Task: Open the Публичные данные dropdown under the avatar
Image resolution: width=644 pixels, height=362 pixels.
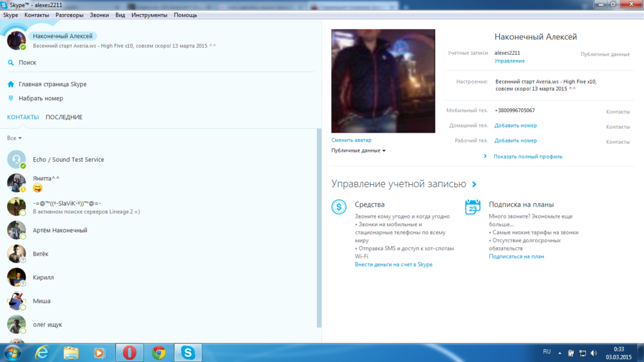Action: point(359,150)
